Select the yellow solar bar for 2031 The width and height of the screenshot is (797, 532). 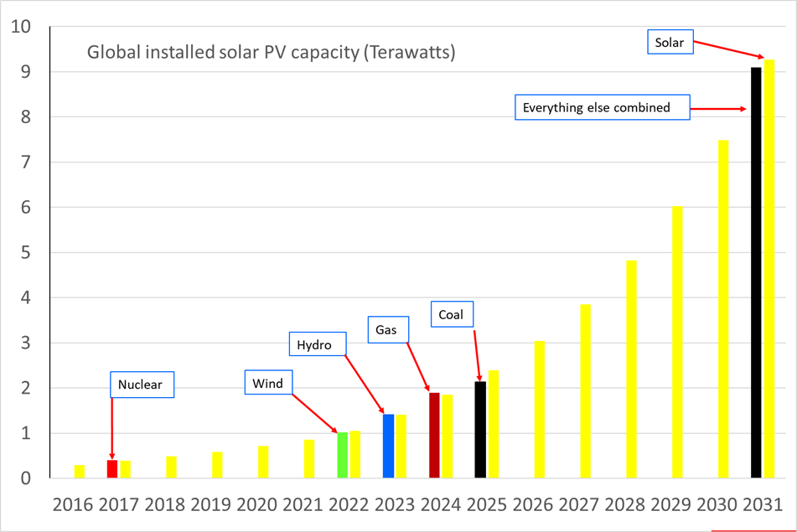pyautogui.click(x=769, y=269)
